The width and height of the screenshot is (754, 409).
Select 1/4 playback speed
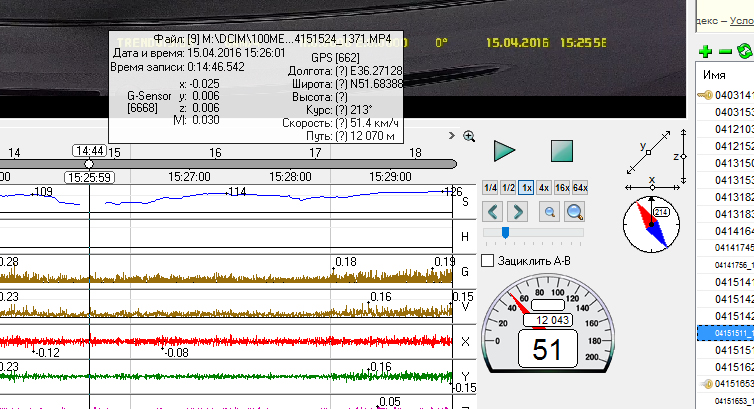pyautogui.click(x=490, y=188)
